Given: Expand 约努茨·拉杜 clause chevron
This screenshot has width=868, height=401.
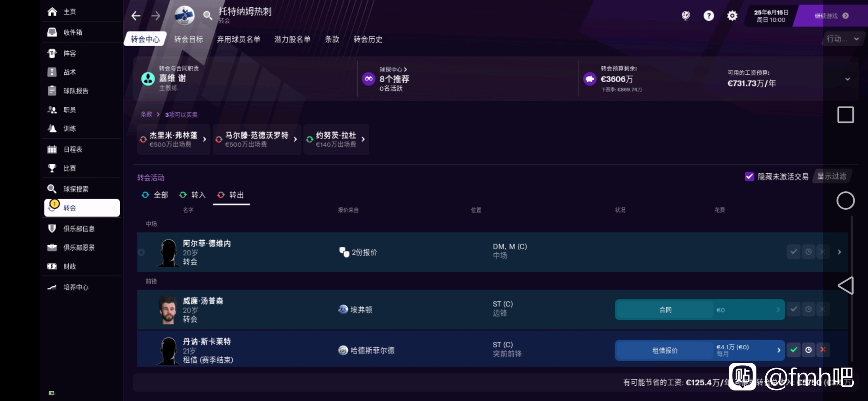Looking at the screenshot, I should pyautogui.click(x=363, y=139).
